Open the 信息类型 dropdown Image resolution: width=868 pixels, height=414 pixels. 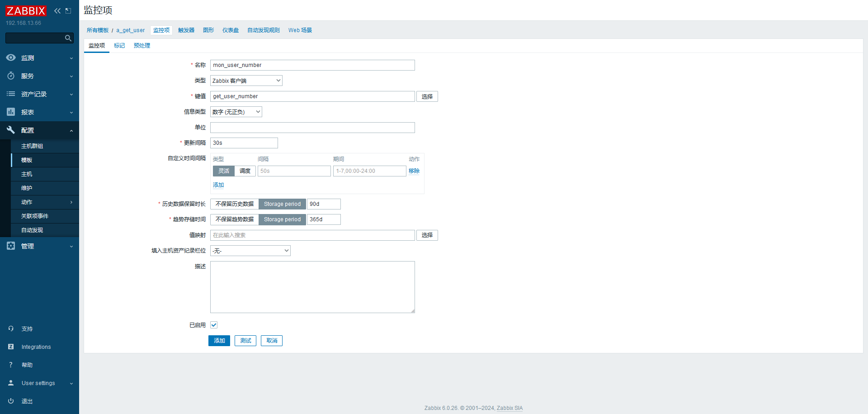pos(236,112)
